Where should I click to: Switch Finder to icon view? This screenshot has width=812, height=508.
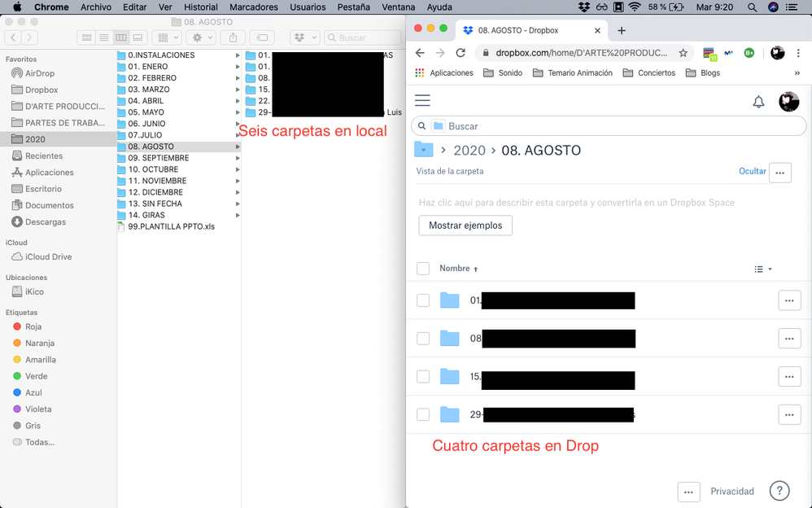pos(86,37)
